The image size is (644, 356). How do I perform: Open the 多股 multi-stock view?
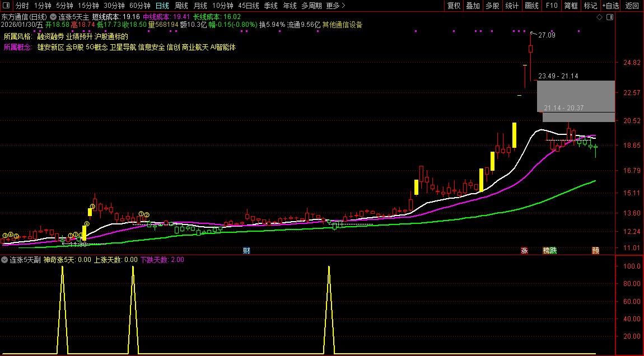click(x=492, y=6)
